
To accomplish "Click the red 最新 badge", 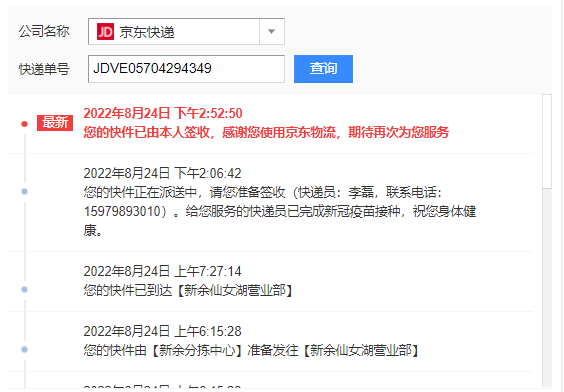I will [x=55, y=123].
